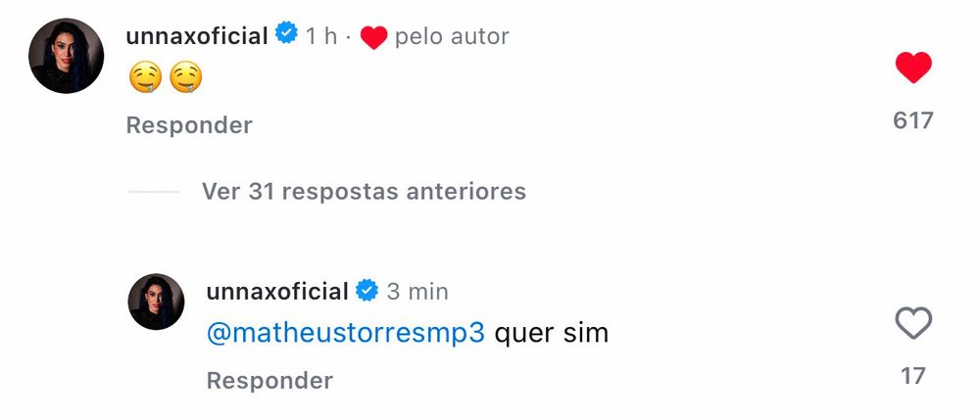This screenshot has width=980, height=420.
Task: View the 617 likes count
Action: click(x=913, y=119)
